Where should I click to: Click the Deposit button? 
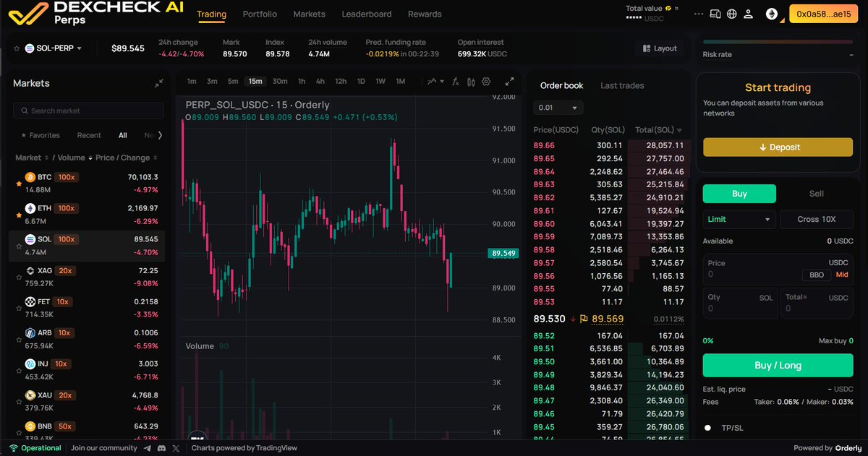tap(778, 147)
